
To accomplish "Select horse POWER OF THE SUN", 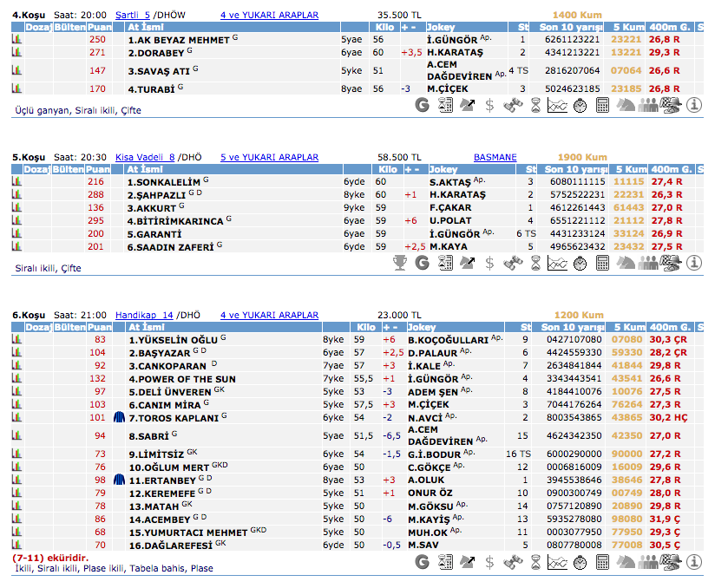I will point(181,378).
